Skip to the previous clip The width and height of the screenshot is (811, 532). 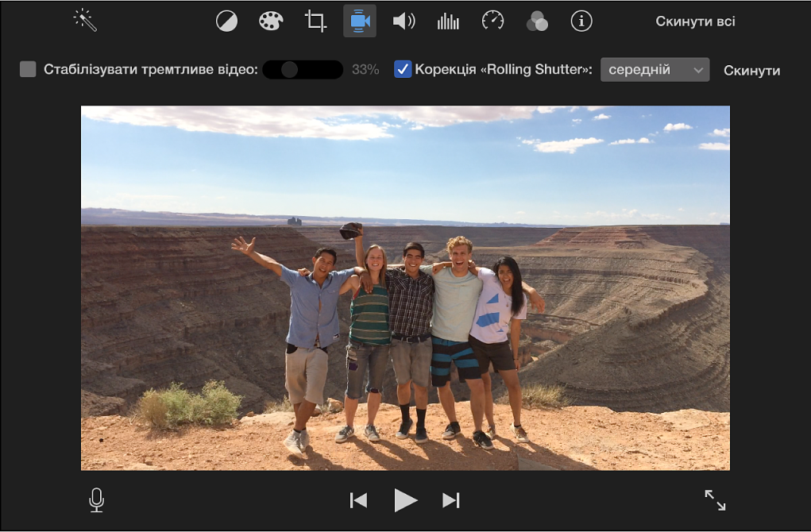pos(358,500)
